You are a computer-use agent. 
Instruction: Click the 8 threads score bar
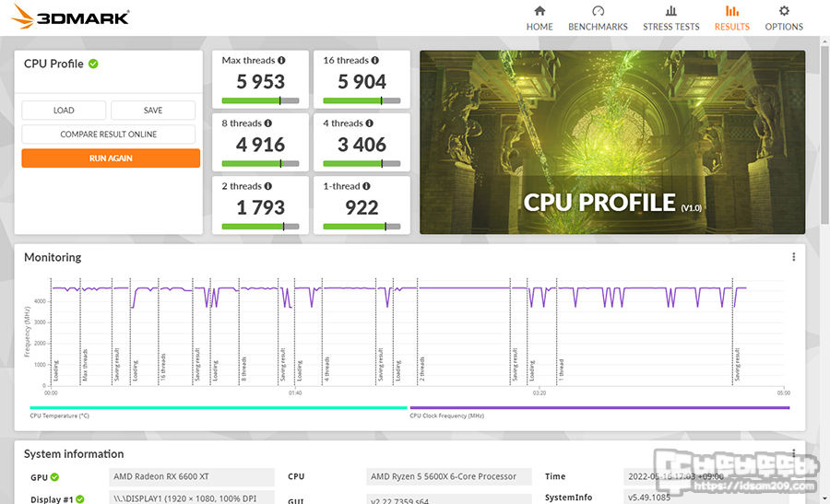click(260, 163)
